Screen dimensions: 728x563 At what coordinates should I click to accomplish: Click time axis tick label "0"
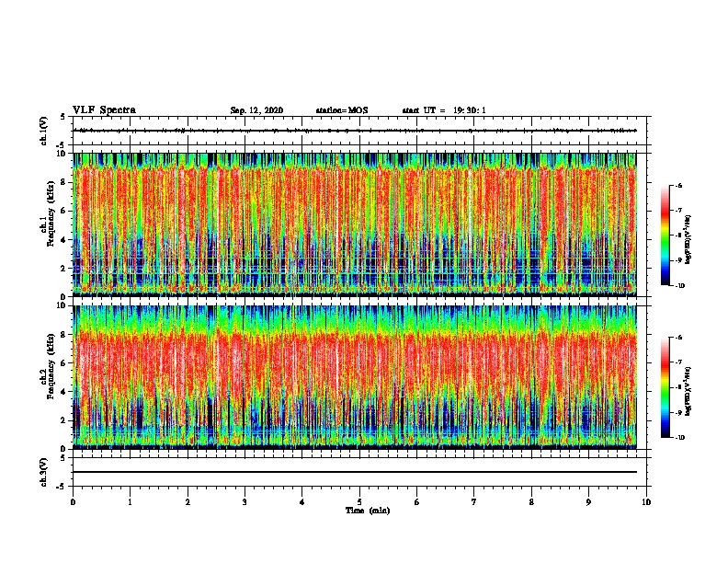point(73,502)
